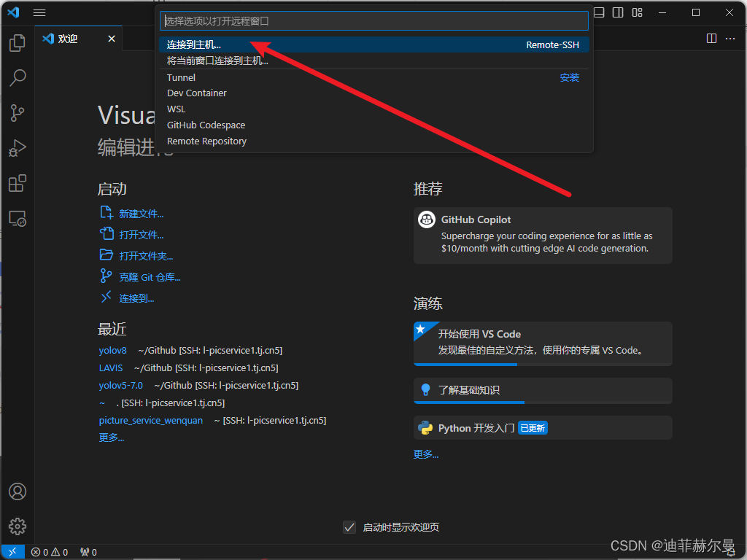Click 安装 next to Tunnel
747x560 pixels.
point(569,77)
